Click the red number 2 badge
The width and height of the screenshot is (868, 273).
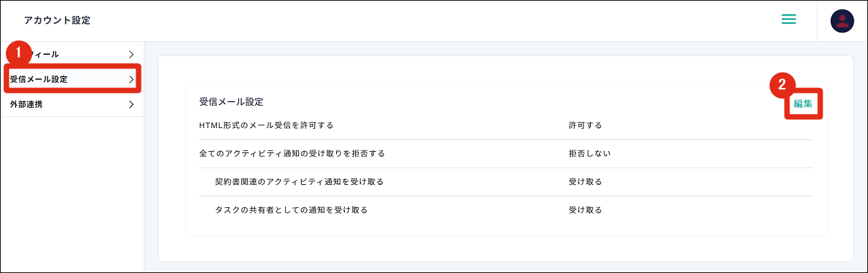coord(782,85)
